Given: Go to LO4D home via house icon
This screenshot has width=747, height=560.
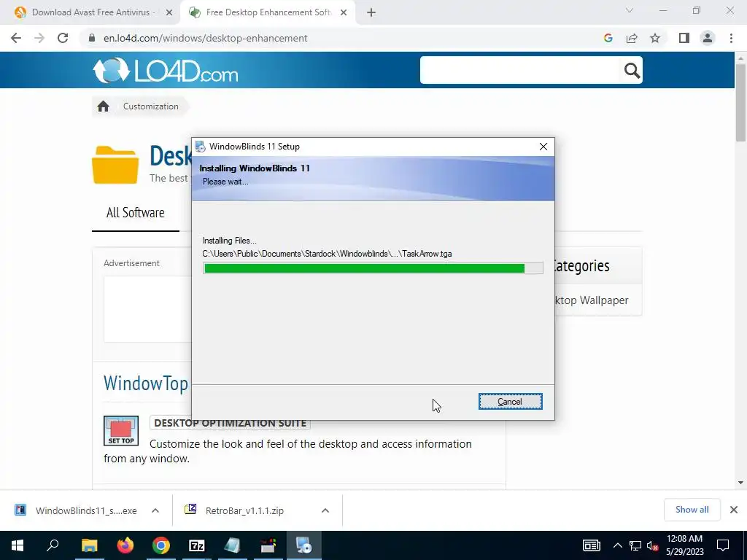Looking at the screenshot, I should pos(104,106).
